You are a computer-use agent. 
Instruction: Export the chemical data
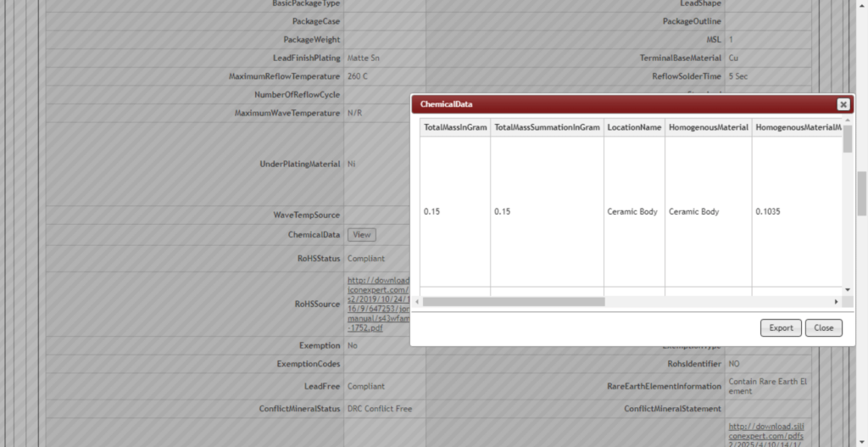click(781, 328)
